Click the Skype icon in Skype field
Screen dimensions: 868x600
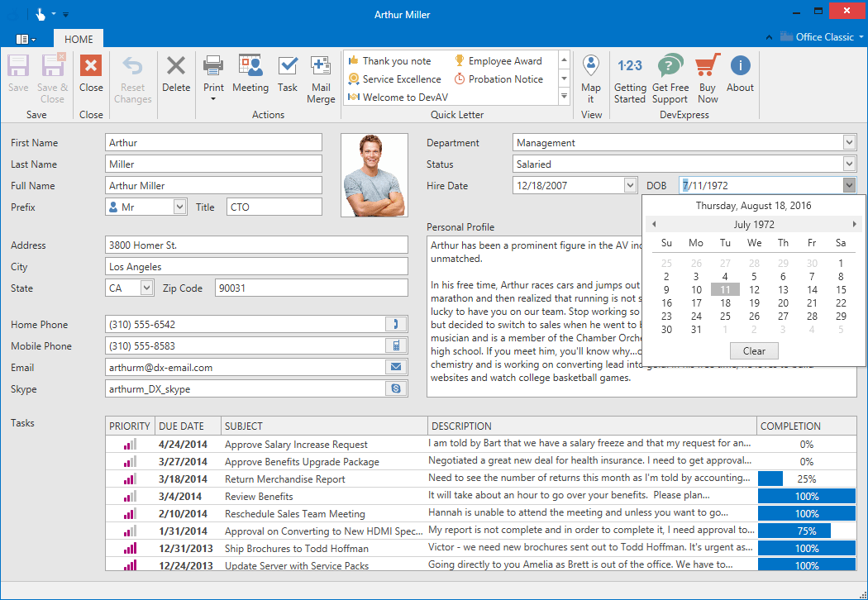pyautogui.click(x=396, y=389)
